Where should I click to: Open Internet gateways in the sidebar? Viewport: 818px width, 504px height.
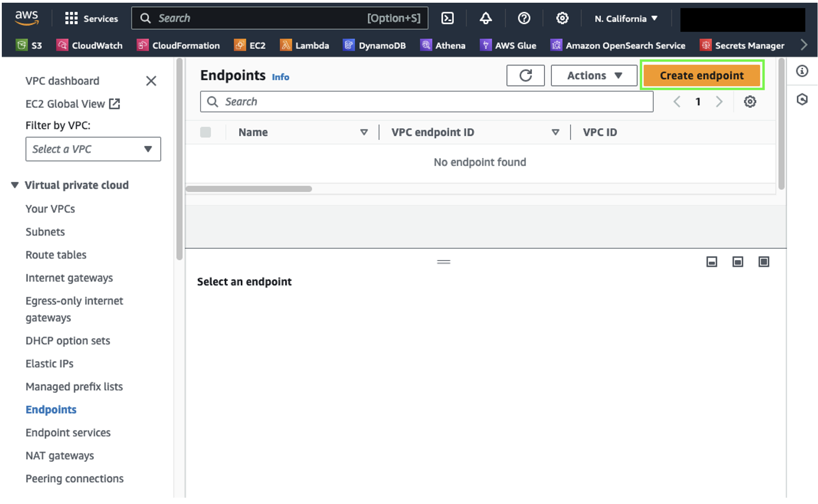[x=69, y=278]
